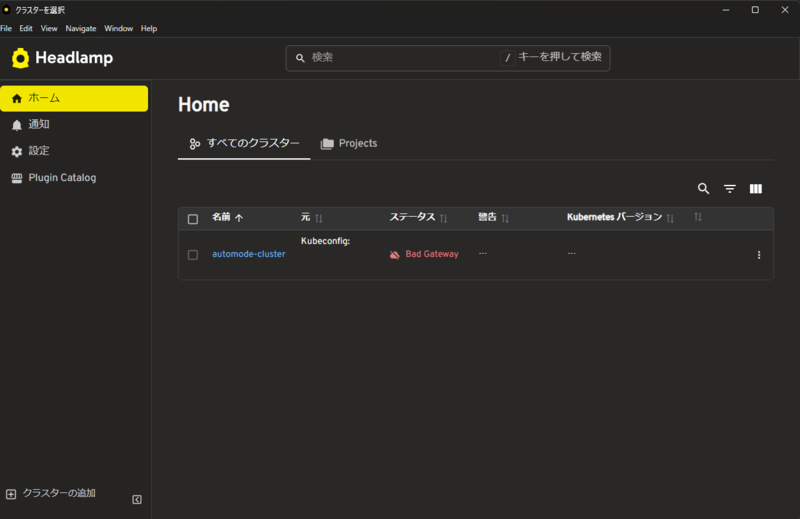
Task: Switch to the すべてのクラスター tab
Action: click(x=244, y=143)
